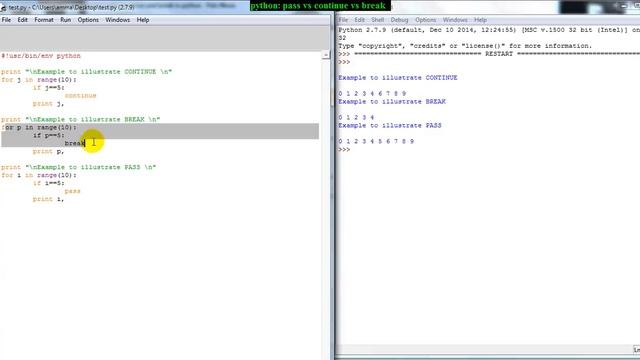This screenshot has height=360, width=640.
Task: Click the editor scrollbar up arrow
Action: pyautogui.click(x=325, y=55)
